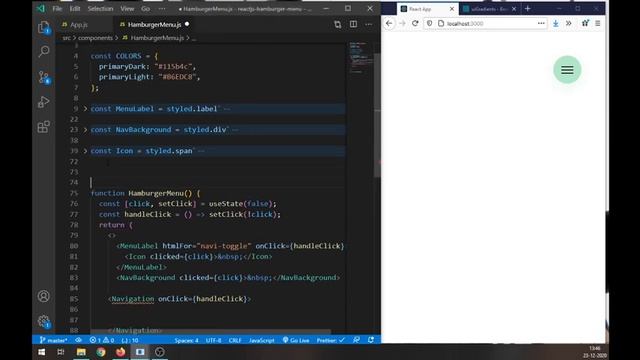
Task: Open the Go menu
Action: (146, 9)
